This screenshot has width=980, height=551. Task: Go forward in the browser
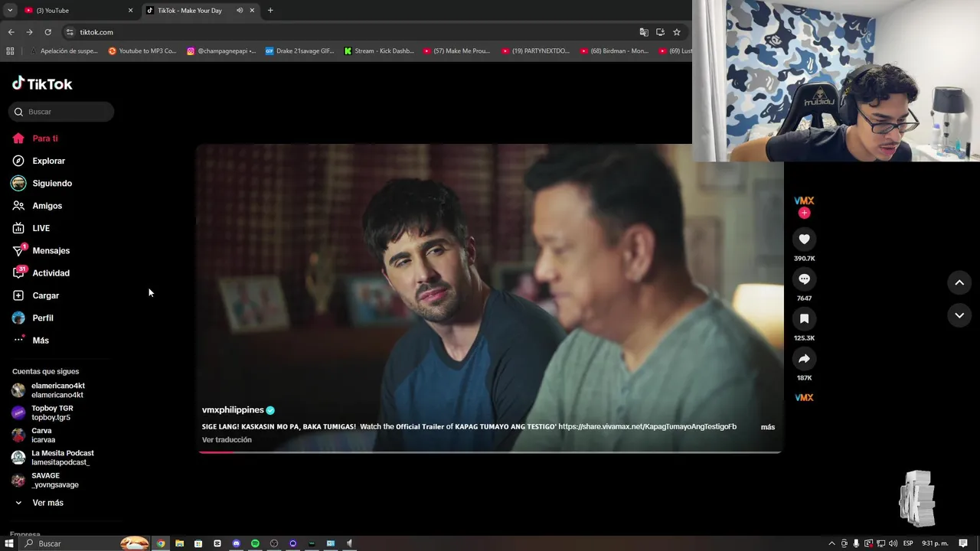29,32
